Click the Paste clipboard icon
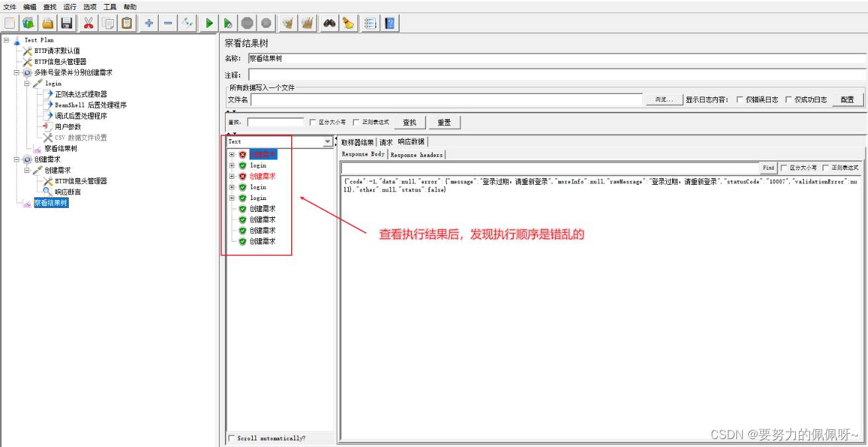 pos(126,23)
